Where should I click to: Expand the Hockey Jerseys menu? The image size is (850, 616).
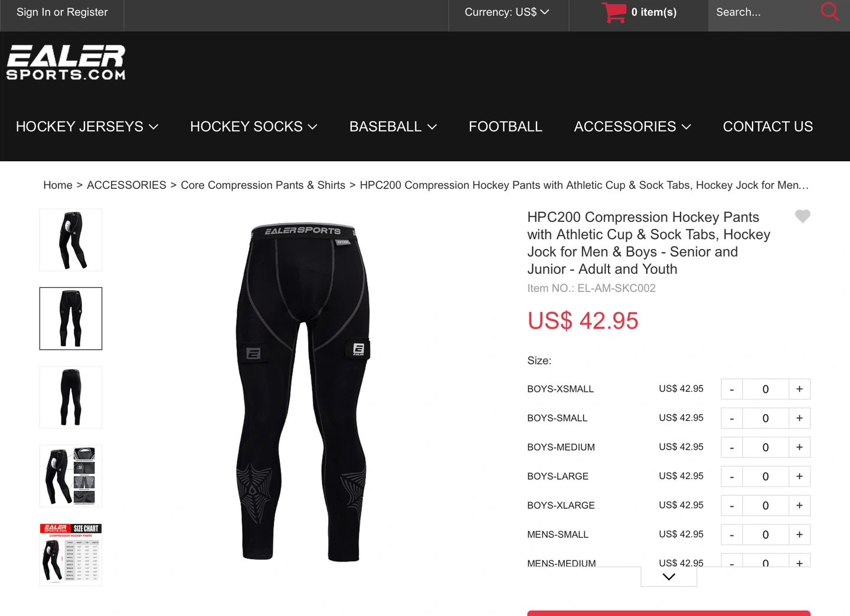click(87, 126)
